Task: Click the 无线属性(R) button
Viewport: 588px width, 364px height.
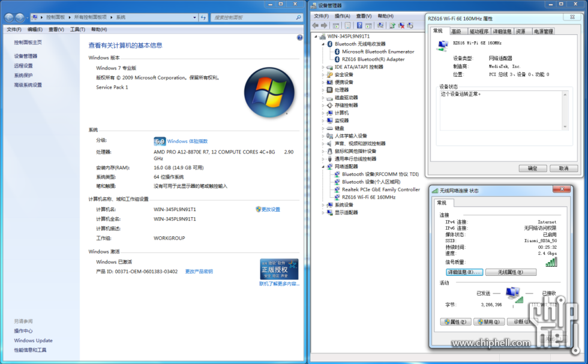Action: 511,272
